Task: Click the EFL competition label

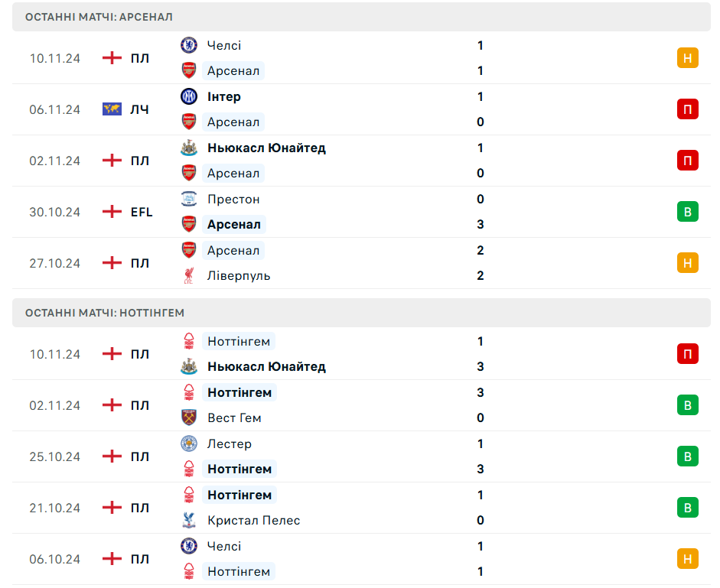Action: pos(142,212)
